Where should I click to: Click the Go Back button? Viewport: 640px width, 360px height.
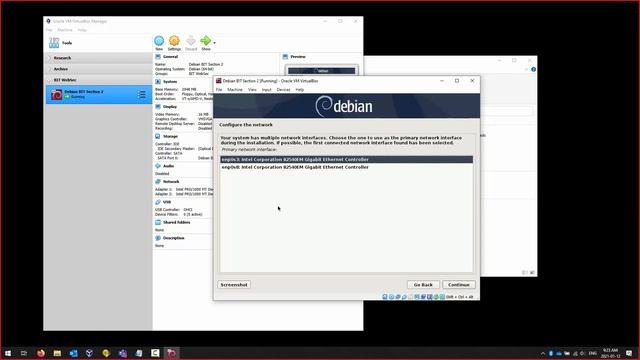[423, 285]
